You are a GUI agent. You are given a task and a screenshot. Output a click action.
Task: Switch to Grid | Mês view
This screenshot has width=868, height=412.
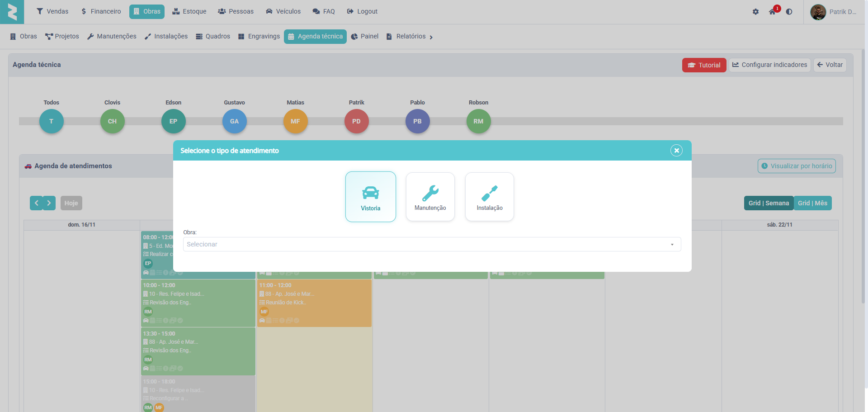(812, 203)
